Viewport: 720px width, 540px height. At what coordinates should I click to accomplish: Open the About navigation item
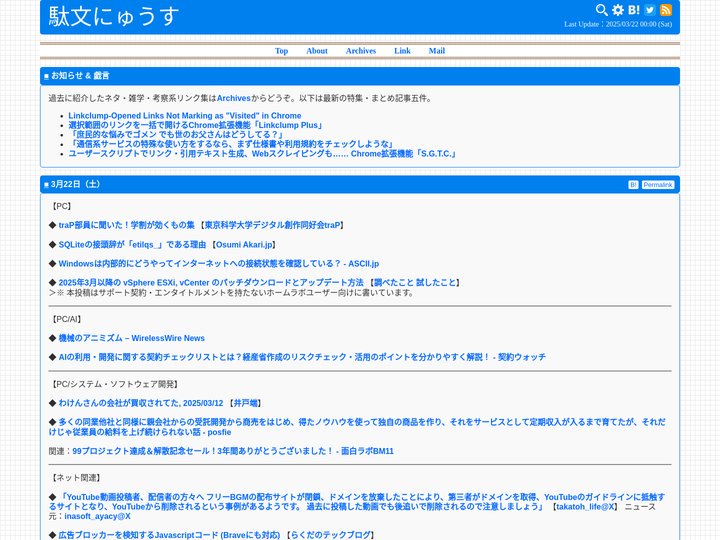[317, 51]
